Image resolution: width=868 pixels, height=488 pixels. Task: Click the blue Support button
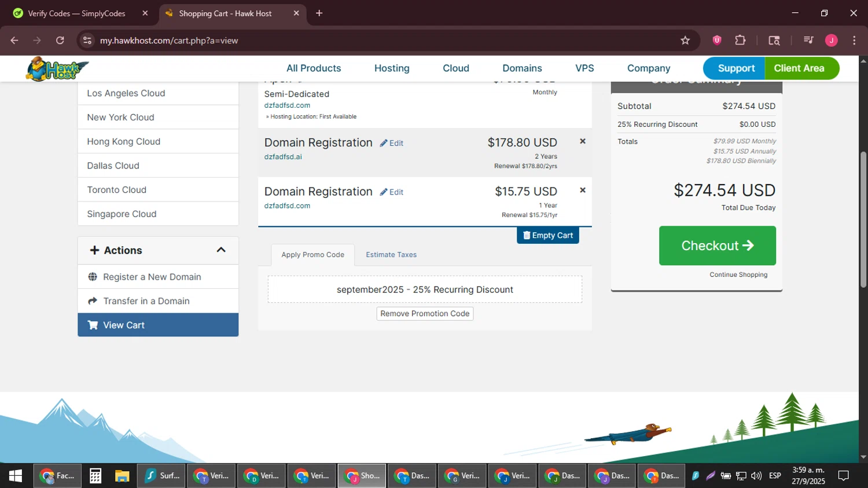[734, 68]
